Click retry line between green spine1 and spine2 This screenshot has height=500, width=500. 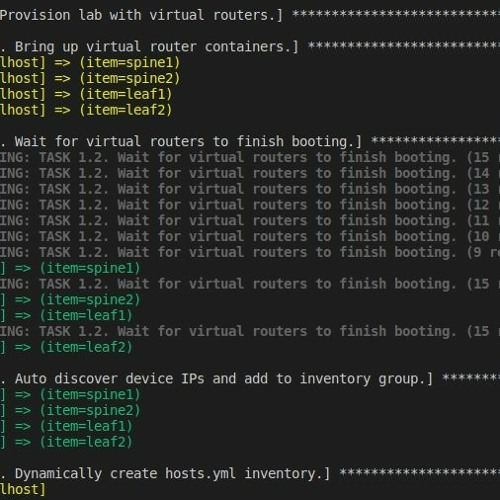point(250,284)
